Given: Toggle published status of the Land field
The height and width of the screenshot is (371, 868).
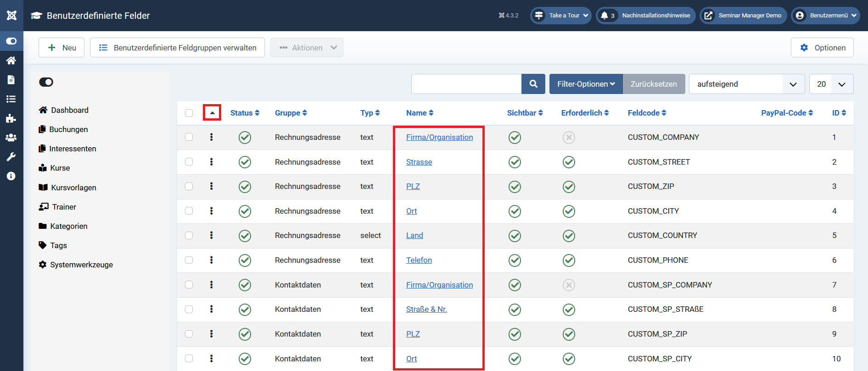Looking at the screenshot, I should pos(245,236).
